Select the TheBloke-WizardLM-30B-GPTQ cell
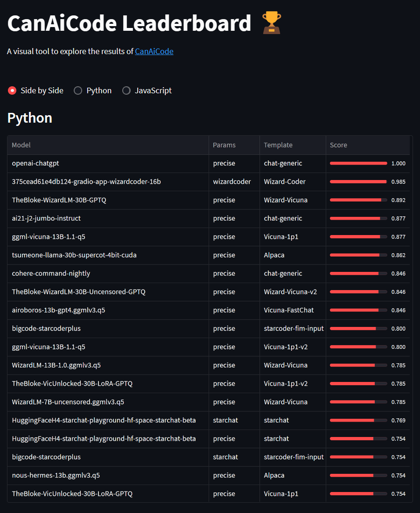420x513 pixels. (x=108, y=200)
